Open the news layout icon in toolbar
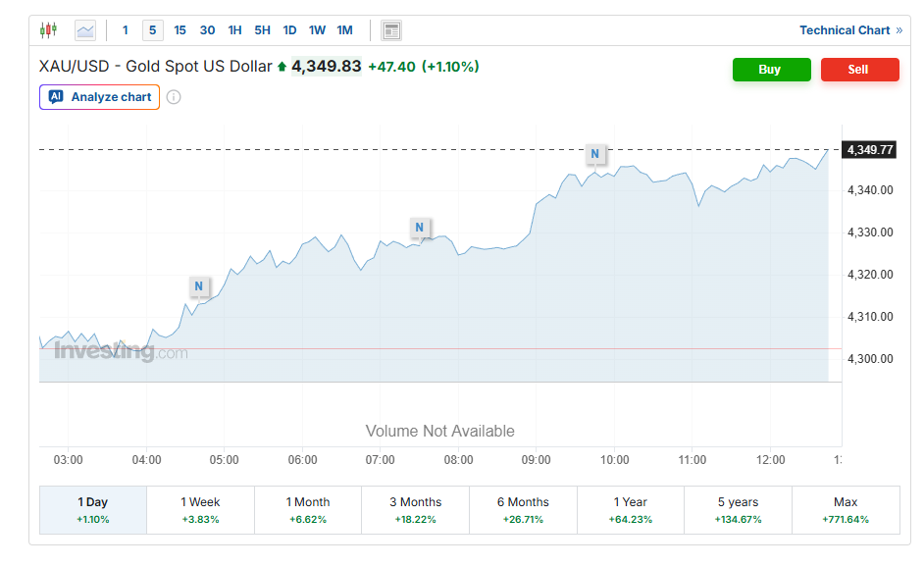Screen dimensions: 924x567 (391, 30)
